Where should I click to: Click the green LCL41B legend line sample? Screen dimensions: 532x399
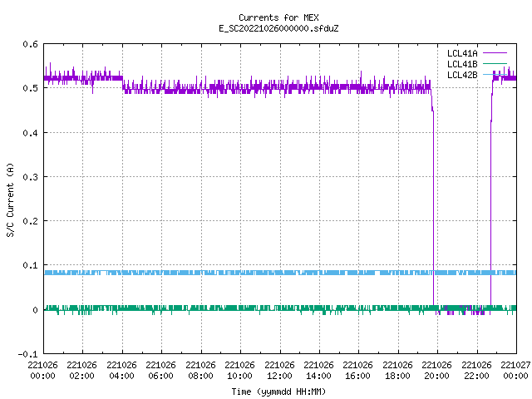pyautogui.click(x=495, y=64)
